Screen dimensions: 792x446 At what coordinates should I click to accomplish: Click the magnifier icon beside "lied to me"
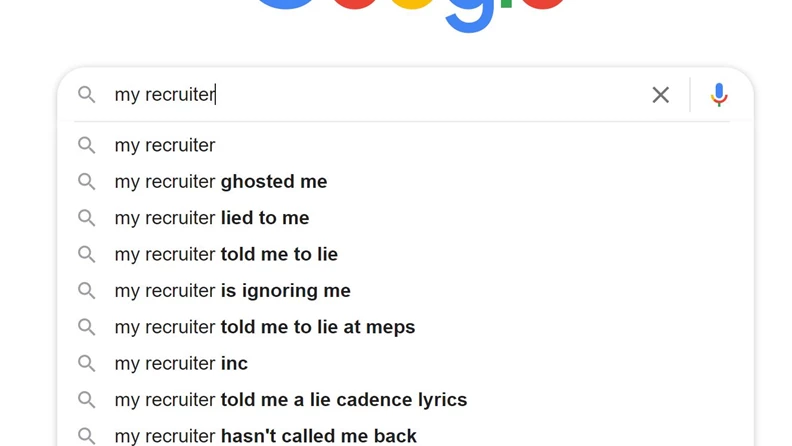tap(87, 218)
